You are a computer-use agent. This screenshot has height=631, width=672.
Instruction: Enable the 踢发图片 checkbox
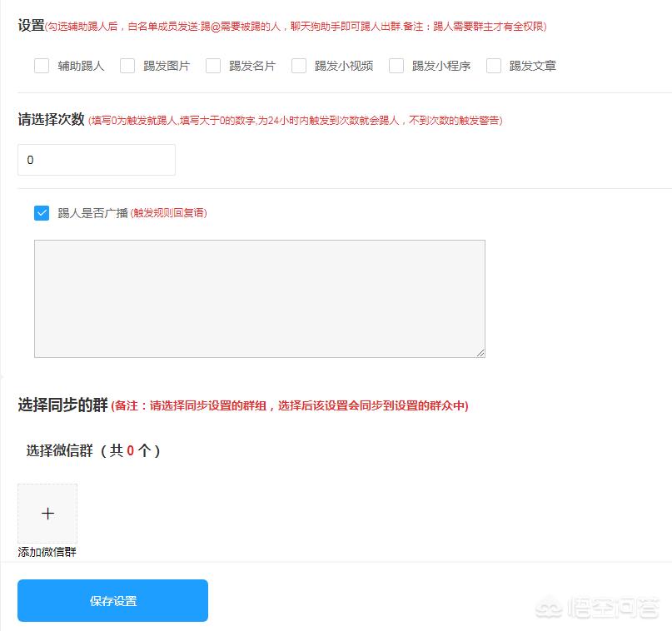[x=127, y=65]
